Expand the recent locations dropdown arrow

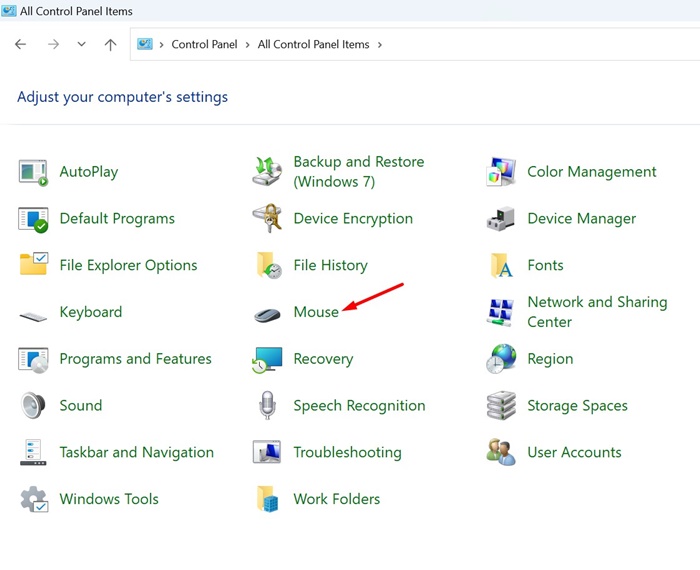tap(81, 45)
